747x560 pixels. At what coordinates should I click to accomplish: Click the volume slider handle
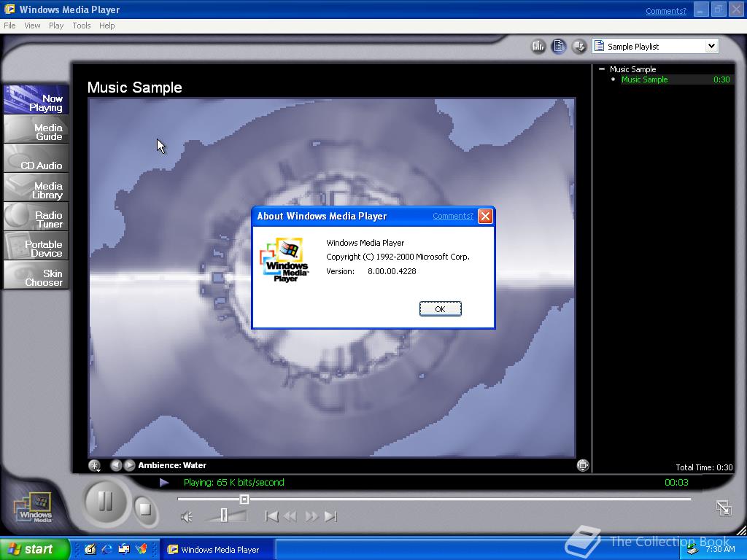pyautogui.click(x=224, y=516)
